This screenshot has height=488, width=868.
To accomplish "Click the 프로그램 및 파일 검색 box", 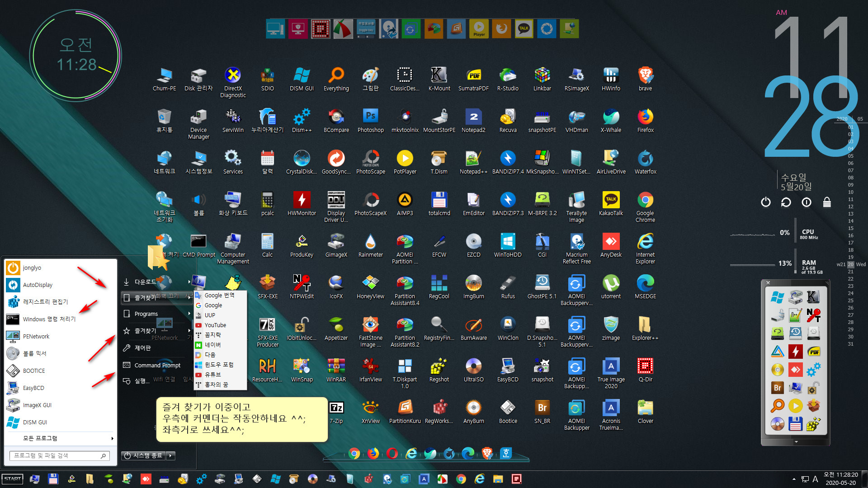I will pos(60,456).
